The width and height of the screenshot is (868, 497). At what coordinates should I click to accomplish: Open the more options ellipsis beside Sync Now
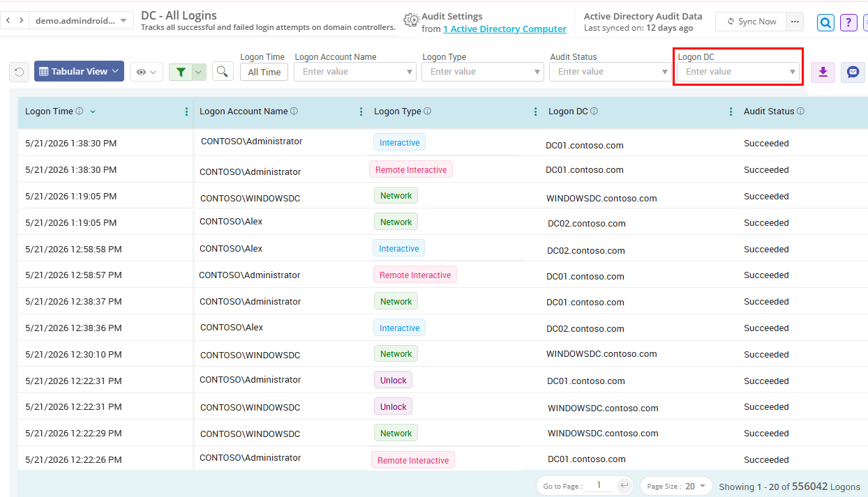click(x=795, y=22)
